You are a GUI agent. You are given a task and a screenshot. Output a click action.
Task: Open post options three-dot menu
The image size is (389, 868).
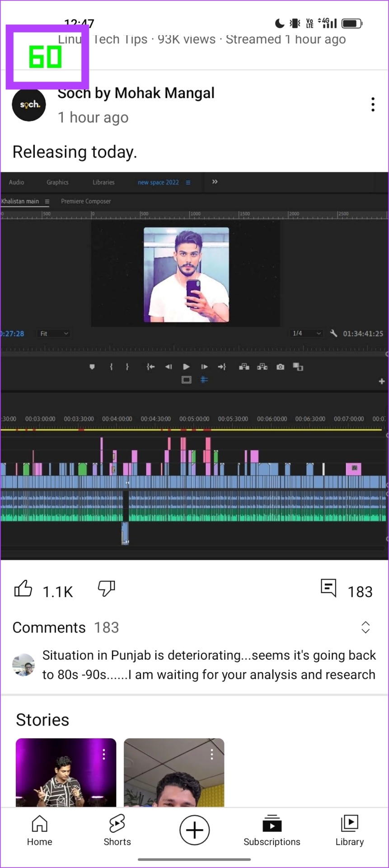click(373, 104)
